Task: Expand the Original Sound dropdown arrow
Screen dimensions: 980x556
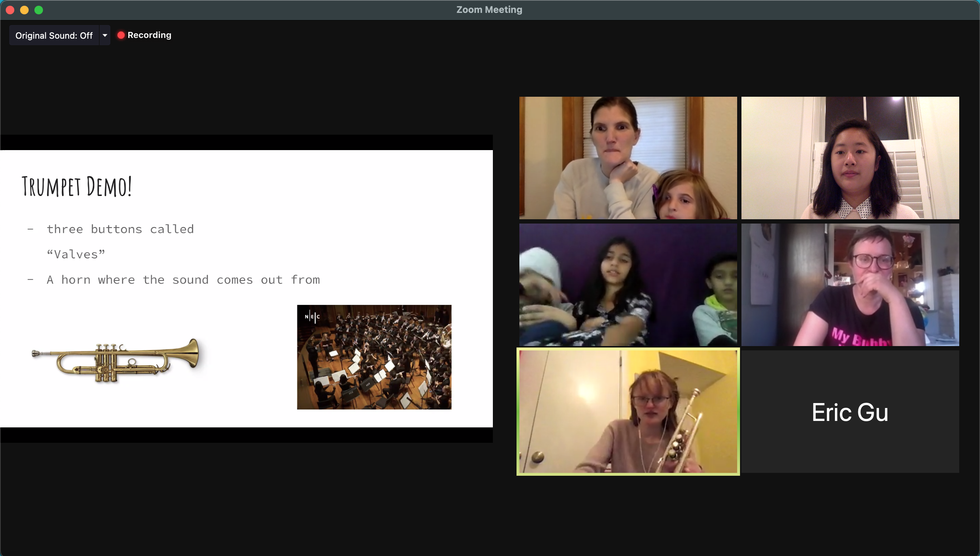Action: click(105, 35)
